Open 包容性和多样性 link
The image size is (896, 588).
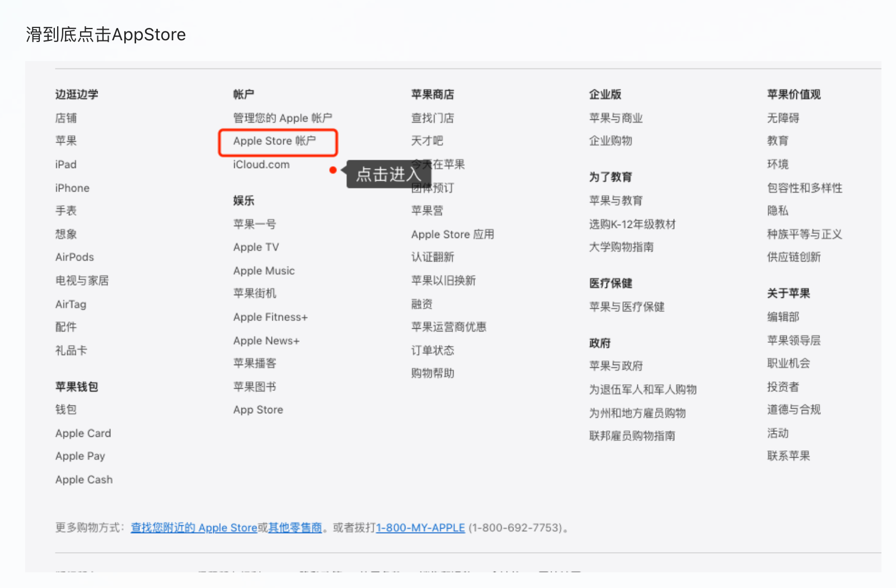point(805,188)
